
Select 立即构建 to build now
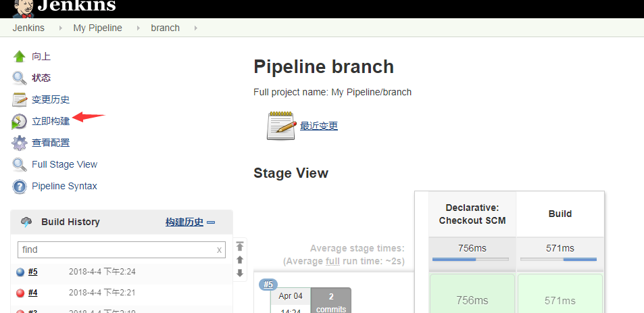click(51, 121)
